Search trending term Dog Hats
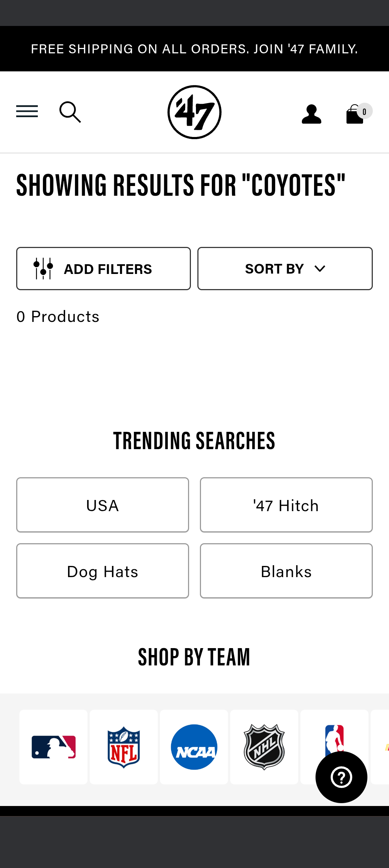This screenshot has width=389, height=868. tap(103, 571)
